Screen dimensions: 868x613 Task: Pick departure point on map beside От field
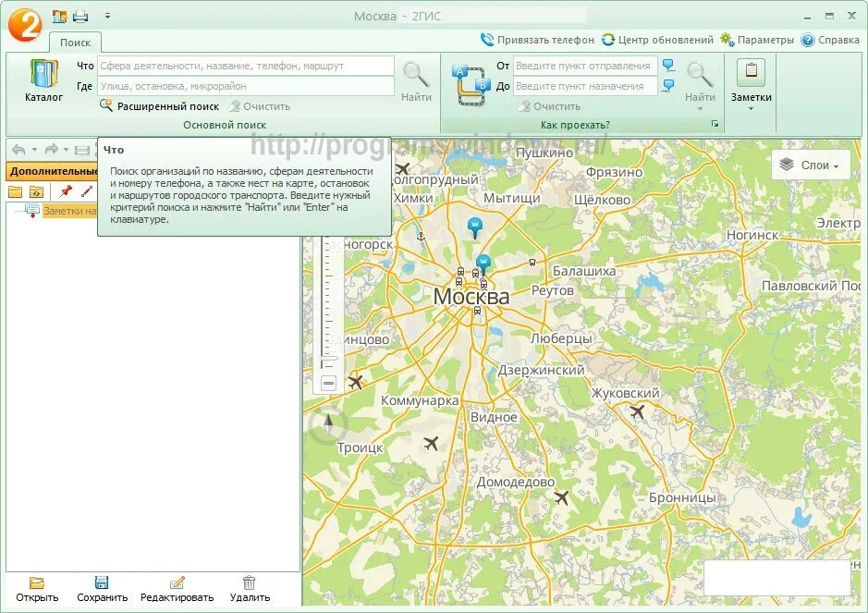click(x=668, y=66)
